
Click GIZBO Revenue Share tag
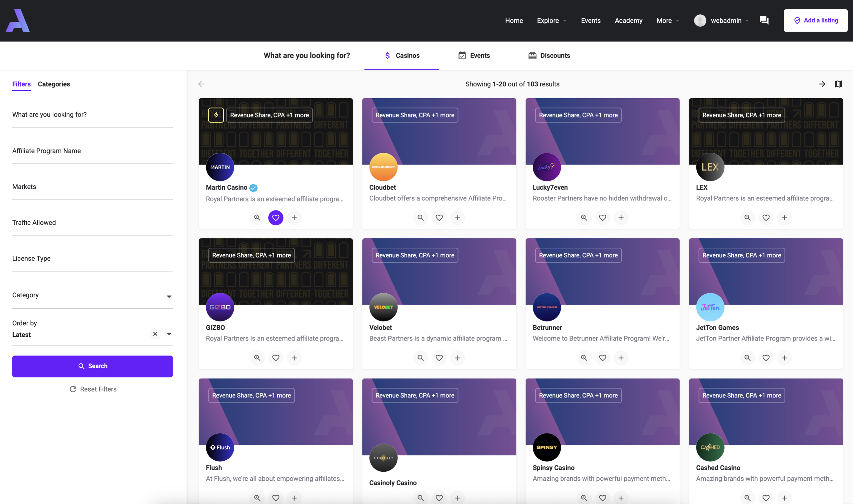[x=252, y=255]
